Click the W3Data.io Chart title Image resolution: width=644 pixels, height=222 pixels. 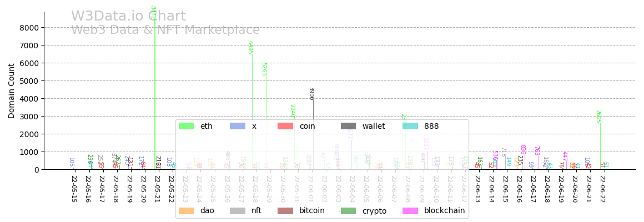(128, 17)
